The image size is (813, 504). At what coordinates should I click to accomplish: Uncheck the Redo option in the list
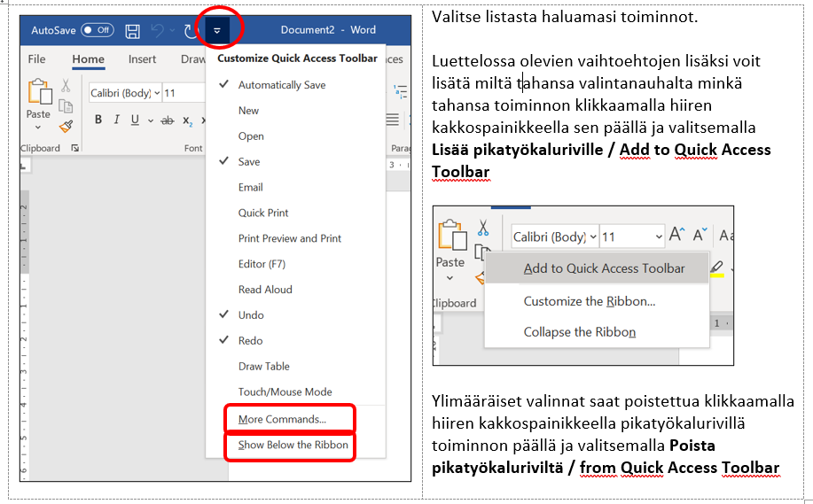click(250, 340)
